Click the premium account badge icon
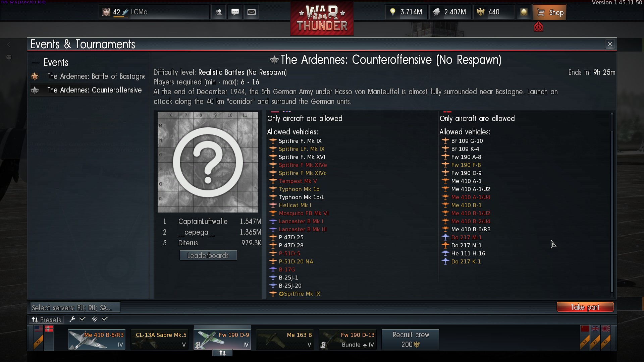The height and width of the screenshot is (362, 644). coord(524,12)
